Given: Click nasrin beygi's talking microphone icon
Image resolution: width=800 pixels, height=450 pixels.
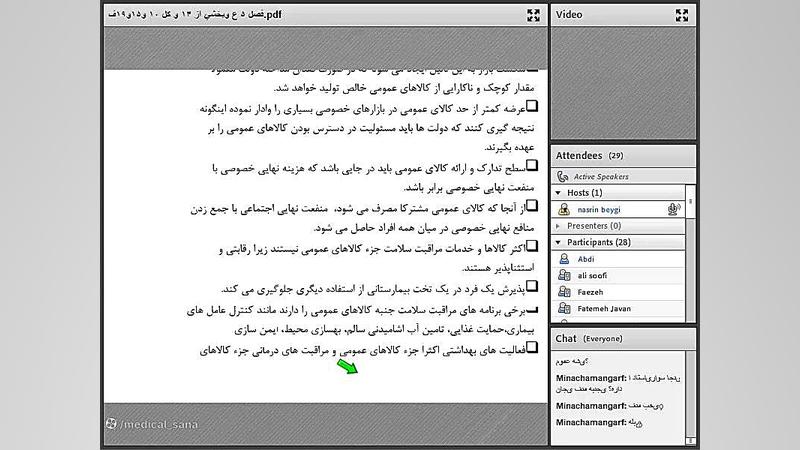Looking at the screenshot, I should 673,209.
